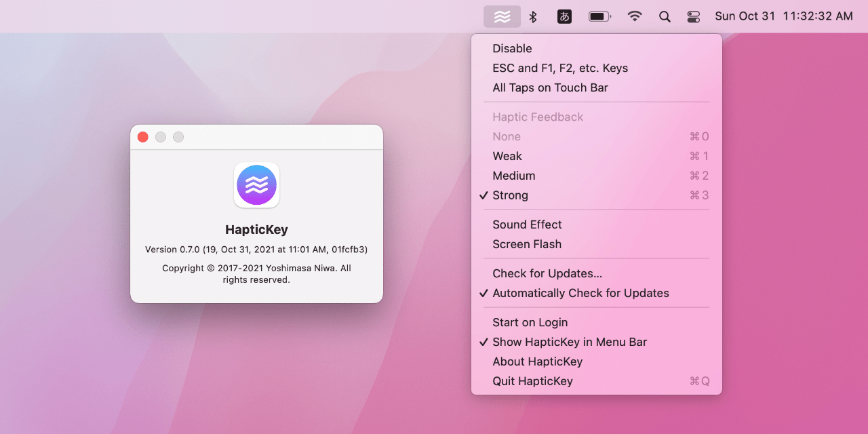868x434 pixels.
Task: Disable "Automatically Check for Updates"
Action: (580, 293)
